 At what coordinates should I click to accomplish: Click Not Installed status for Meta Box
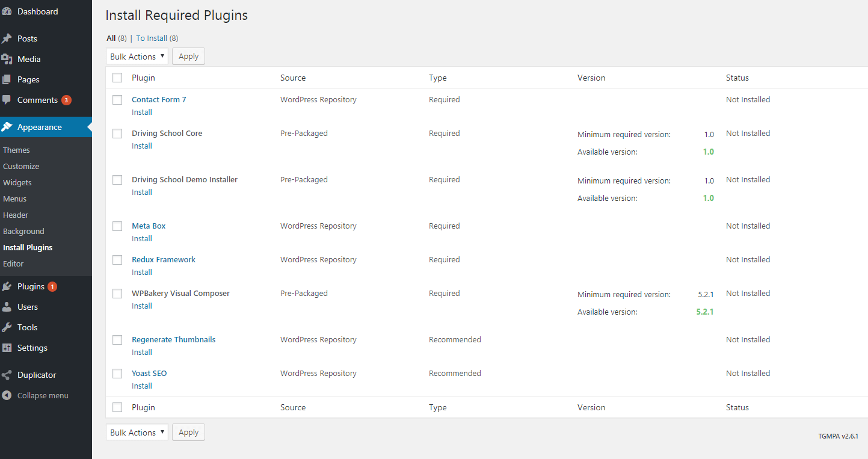tap(748, 226)
